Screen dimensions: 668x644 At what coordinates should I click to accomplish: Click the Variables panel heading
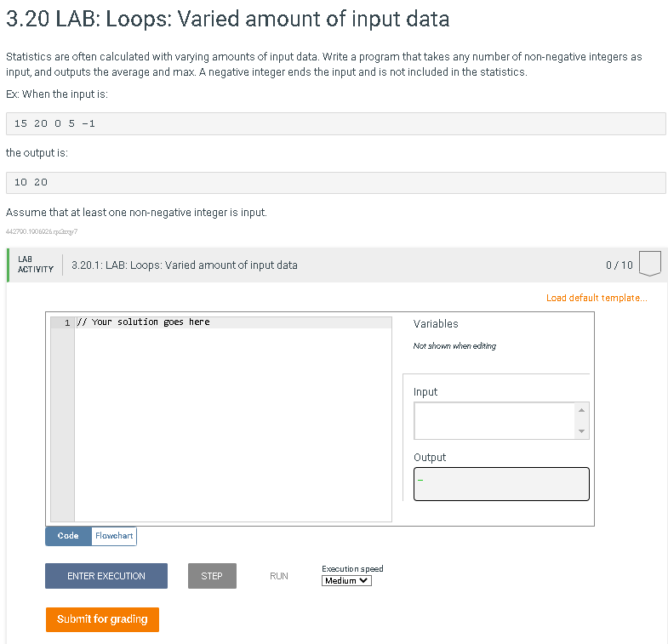pyautogui.click(x=436, y=324)
